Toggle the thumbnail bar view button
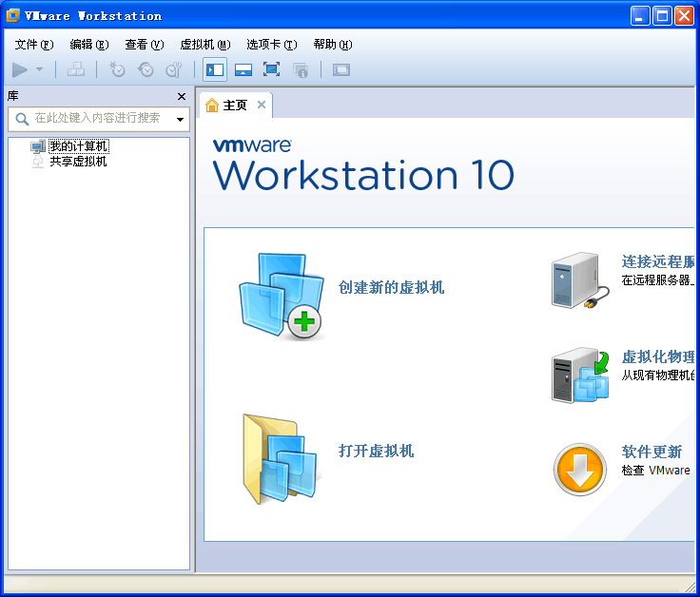The image size is (700, 597). (243, 69)
